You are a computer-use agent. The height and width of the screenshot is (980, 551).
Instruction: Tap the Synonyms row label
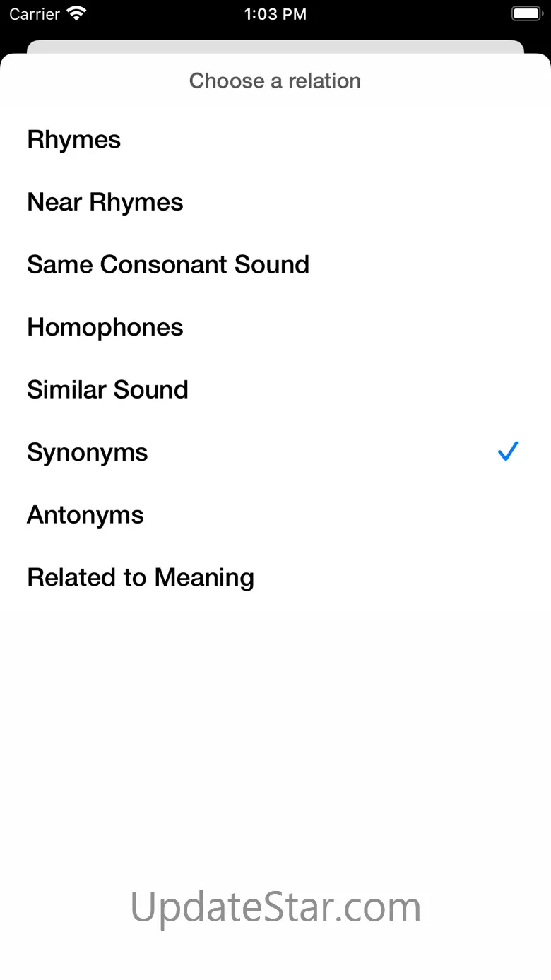[x=88, y=453]
